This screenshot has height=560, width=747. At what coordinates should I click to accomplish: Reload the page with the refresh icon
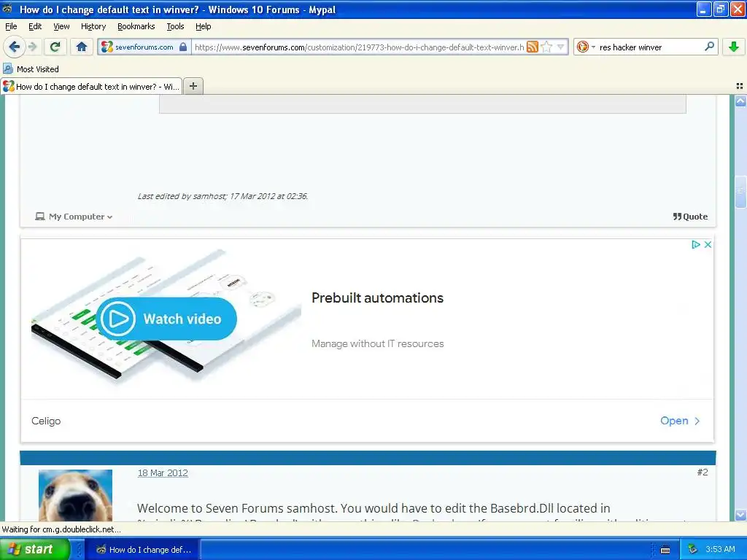pyautogui.click(x=55, y=47)
